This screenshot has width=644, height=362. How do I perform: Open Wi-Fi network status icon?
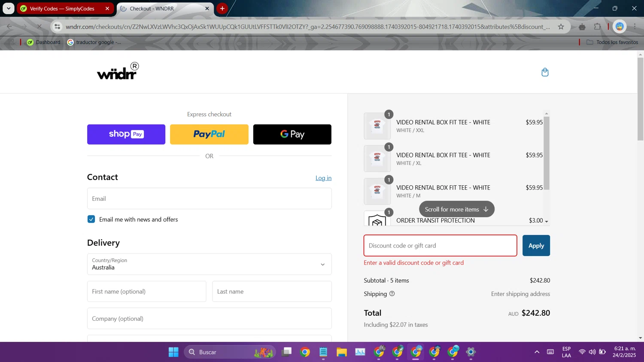(x=582, y=352)
